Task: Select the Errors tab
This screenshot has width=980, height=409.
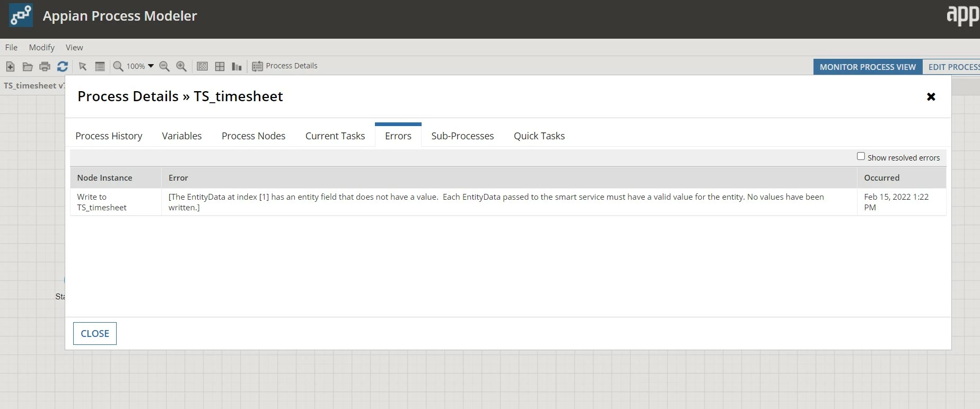Action: click(x=398, y=136)
